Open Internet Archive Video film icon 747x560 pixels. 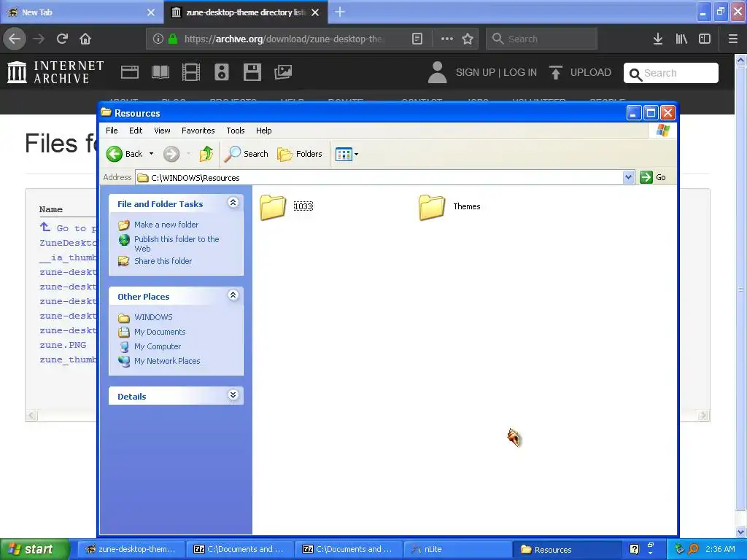pos(190,72)
